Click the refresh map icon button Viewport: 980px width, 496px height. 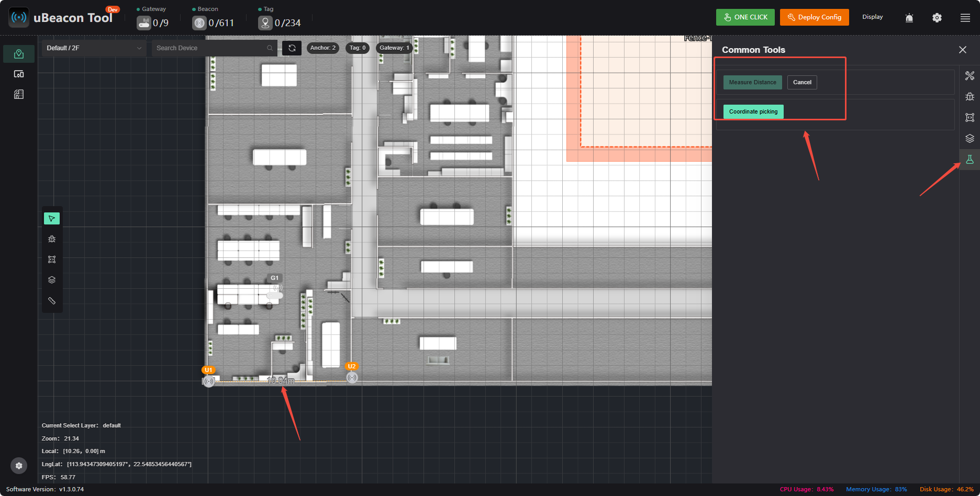(x=292, y=48)
